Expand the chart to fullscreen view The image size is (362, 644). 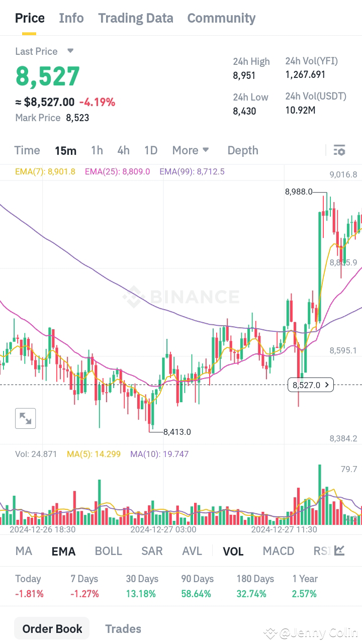(25, 418)
